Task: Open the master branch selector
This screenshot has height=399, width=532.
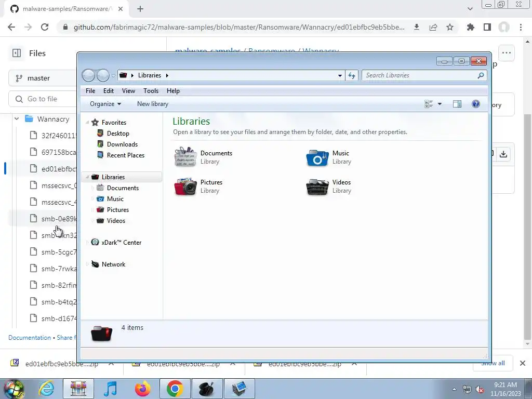Action: [43, 78]
